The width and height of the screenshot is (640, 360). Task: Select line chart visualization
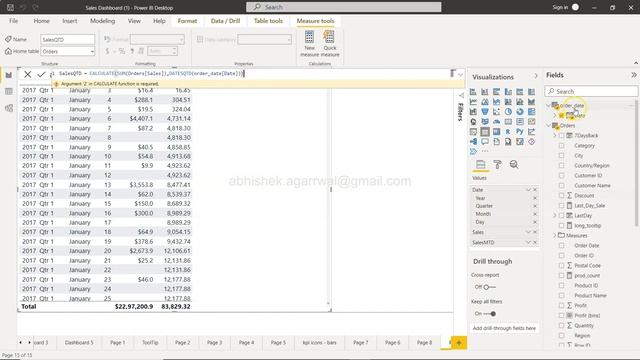473,102
